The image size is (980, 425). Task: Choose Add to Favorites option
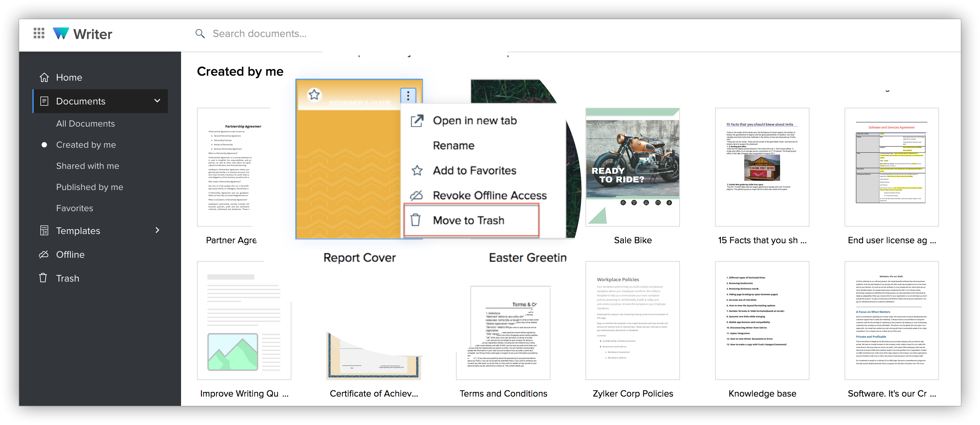tap(474, 171)
